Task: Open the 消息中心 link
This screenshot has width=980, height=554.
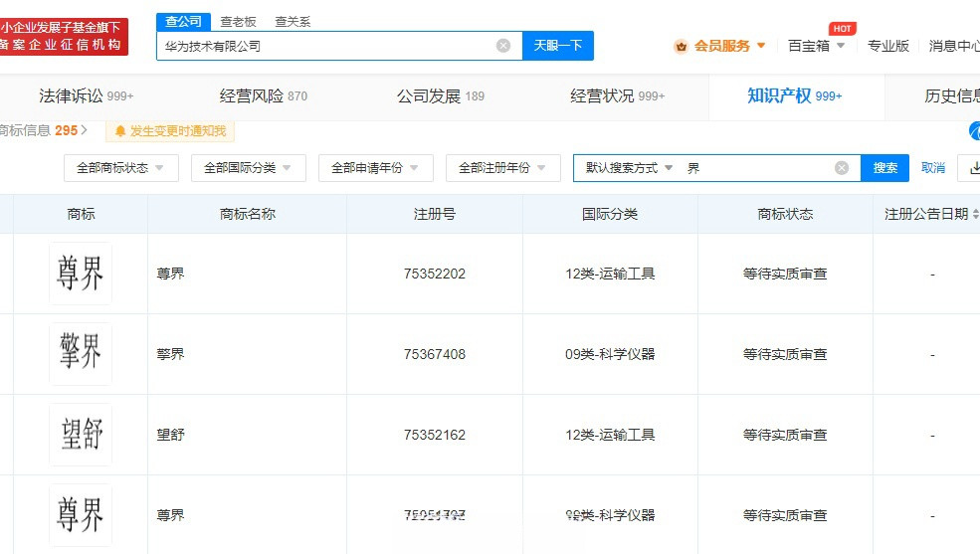Action: coord(954,46)
